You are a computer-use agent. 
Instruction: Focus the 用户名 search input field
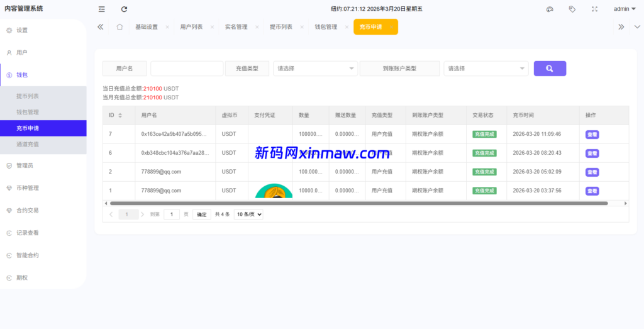[x=187, y=69]
